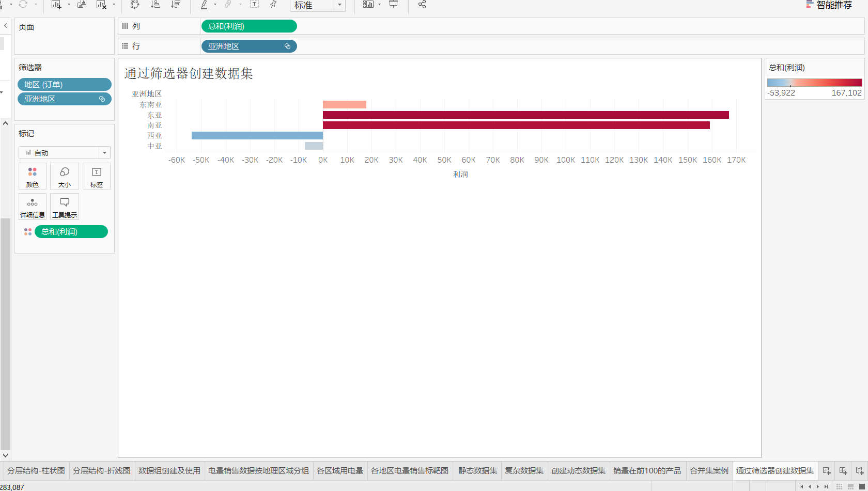
Task: Click the Fix Axes pin icon
Action: 273,5
